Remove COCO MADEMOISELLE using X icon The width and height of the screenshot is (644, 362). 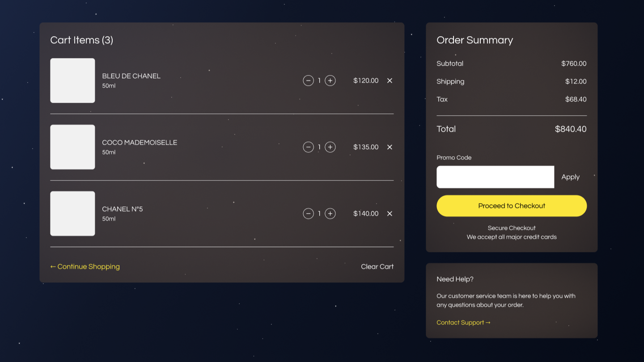click(390, 147)
